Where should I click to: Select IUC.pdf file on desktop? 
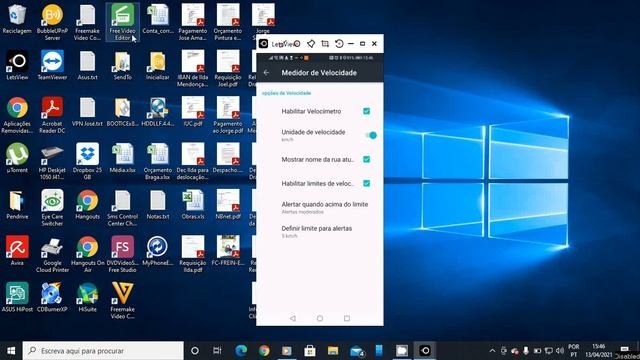[x=193, y=111]
